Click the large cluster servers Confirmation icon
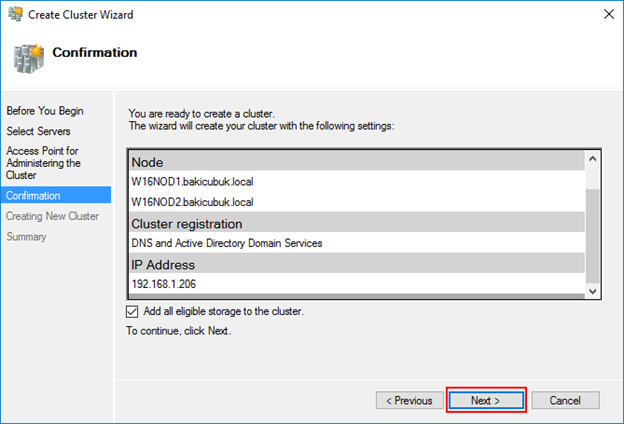 pyautogui.click(x=28, y=59)
